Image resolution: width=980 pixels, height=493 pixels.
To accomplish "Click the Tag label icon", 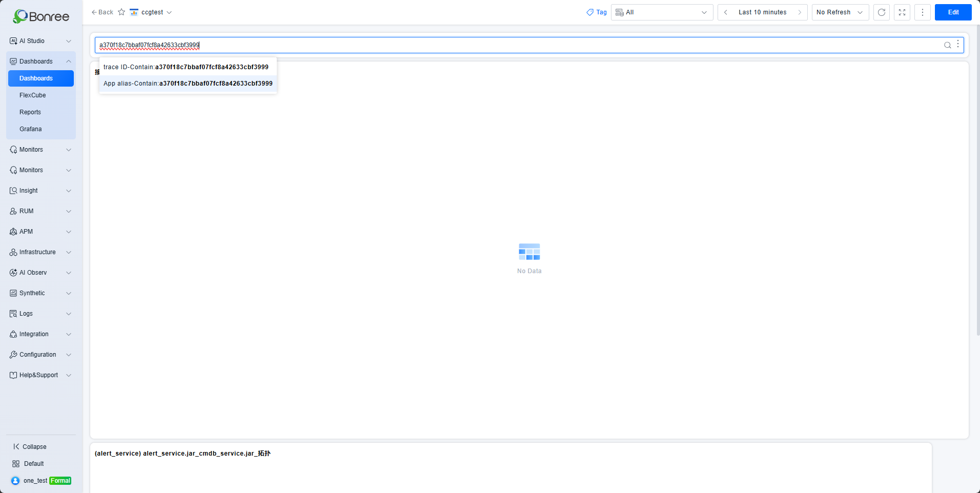I will (590, 12).
